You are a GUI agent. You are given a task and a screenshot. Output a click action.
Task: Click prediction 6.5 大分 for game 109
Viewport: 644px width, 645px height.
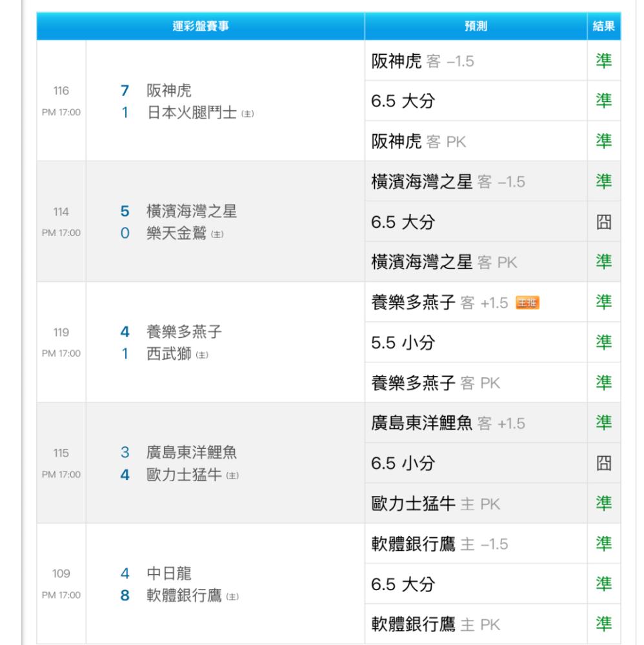pyautogui.click(x=403, y=584)
